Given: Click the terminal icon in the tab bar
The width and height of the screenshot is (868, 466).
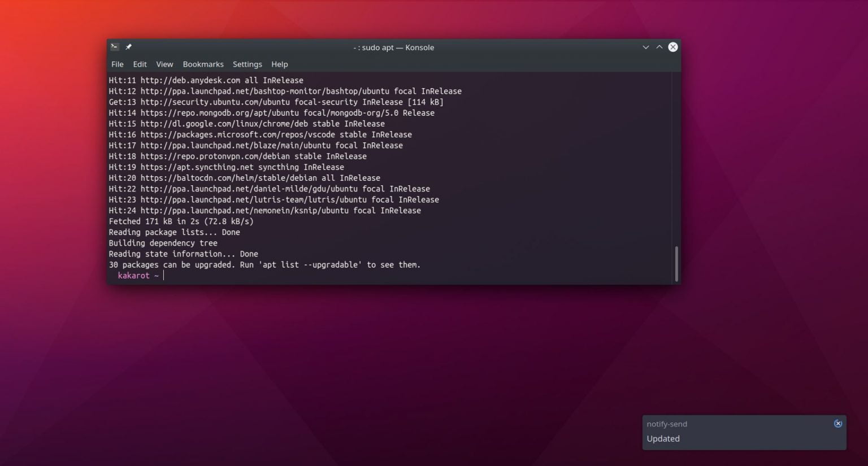Looking at the screenshot, I should (x=114, y=47).
